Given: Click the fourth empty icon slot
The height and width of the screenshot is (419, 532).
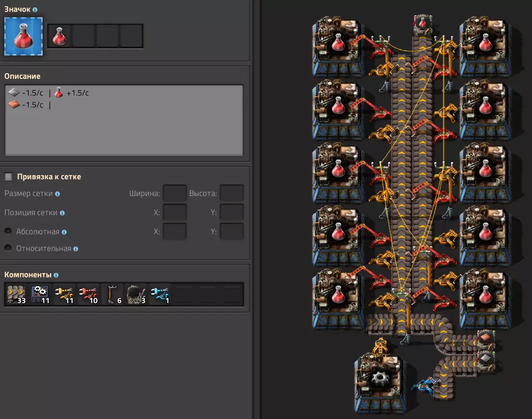Looking at the screenshot, I should pyautogui.click(x=131, y=36).
